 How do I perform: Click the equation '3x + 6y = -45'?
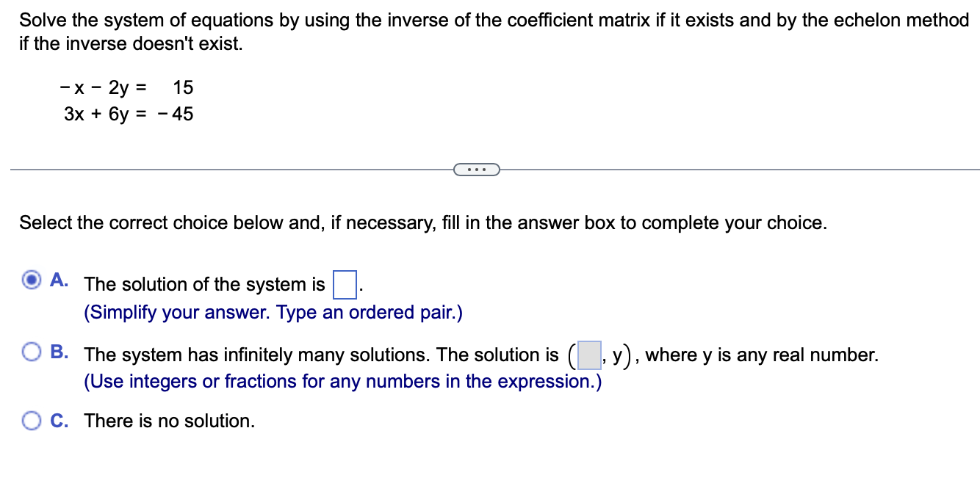point(129,114)
